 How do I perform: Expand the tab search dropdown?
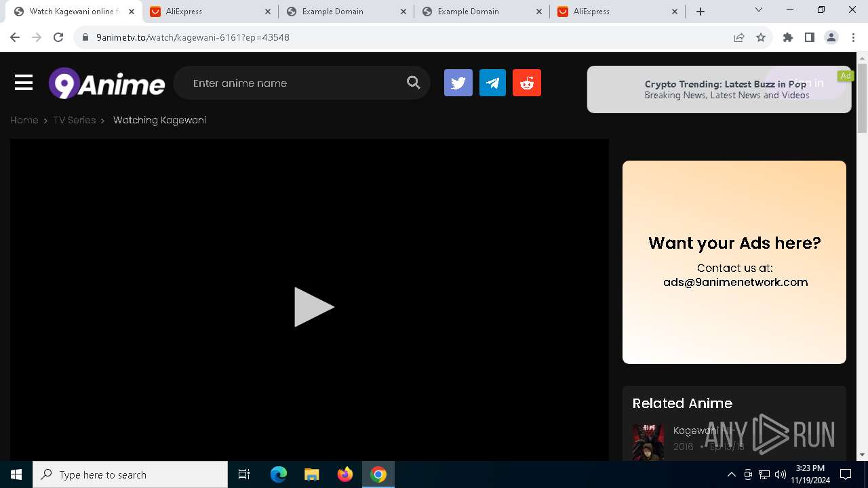pos(759,10)
